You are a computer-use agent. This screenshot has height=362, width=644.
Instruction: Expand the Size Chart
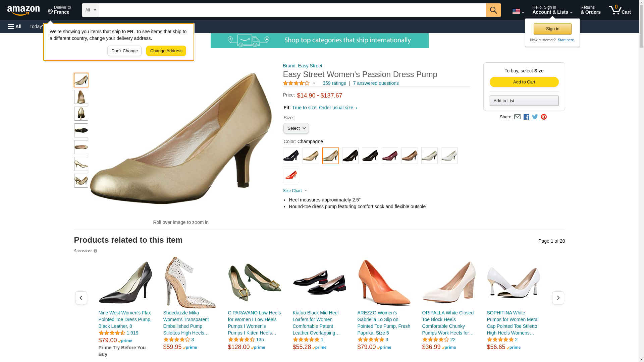295,191
